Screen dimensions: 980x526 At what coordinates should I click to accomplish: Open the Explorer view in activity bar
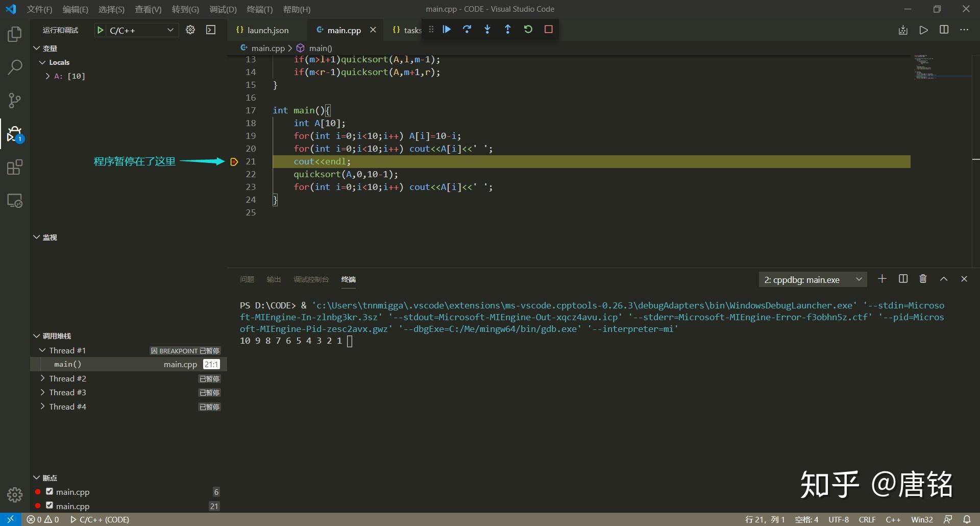click(15, 34)
